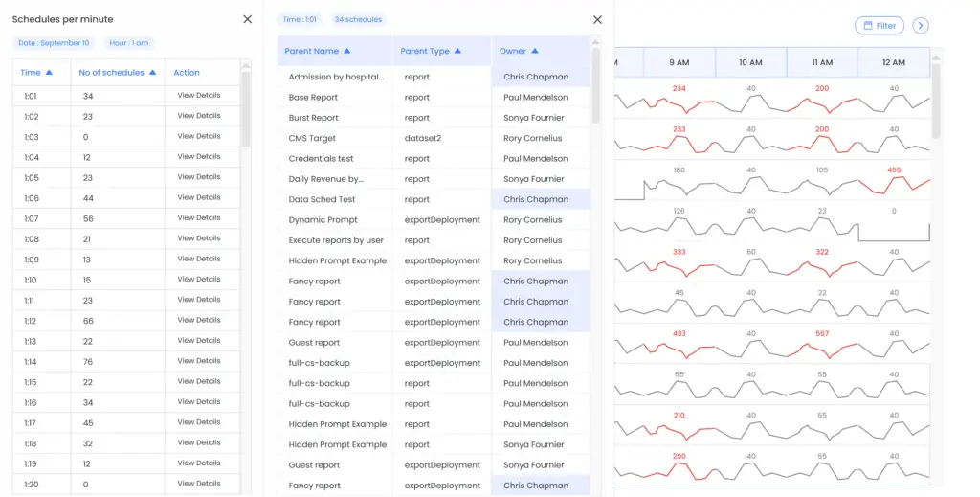This screenshot has height=497, width=980.
Task: Click the red 322 value under 11 AM
Action: pos(822,252)
